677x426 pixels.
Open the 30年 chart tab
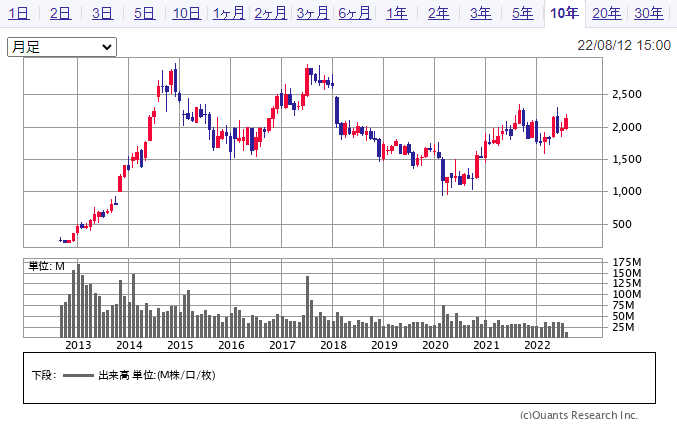649,13
